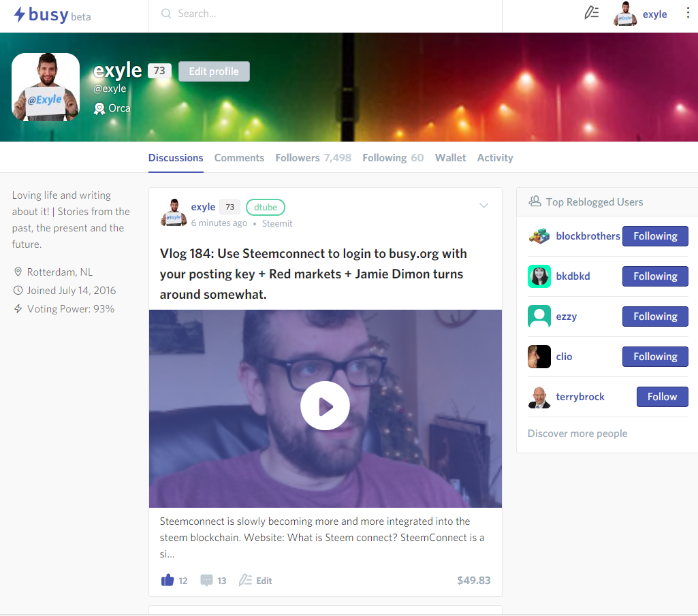698x616 pixels.
Task: Click the voting power bolt icon
Action: click(18, 309)
